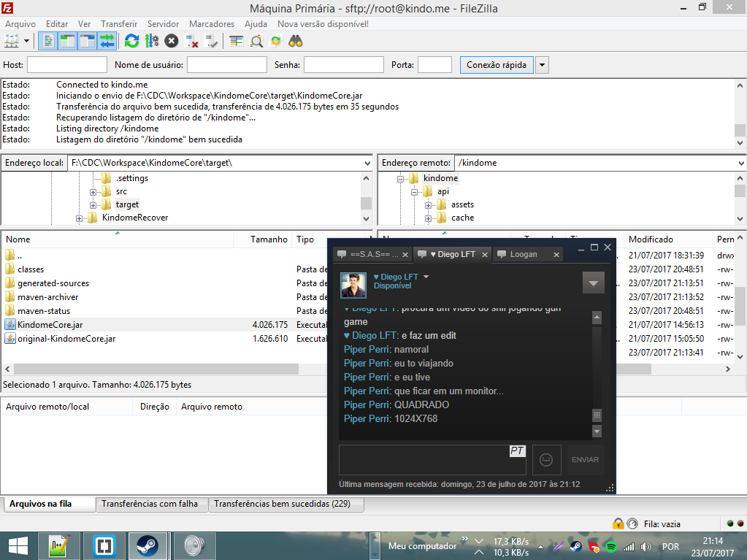This screenshot has width=747, height=560.
Task: Open the Site Manager icon
Action: point(12,42)
